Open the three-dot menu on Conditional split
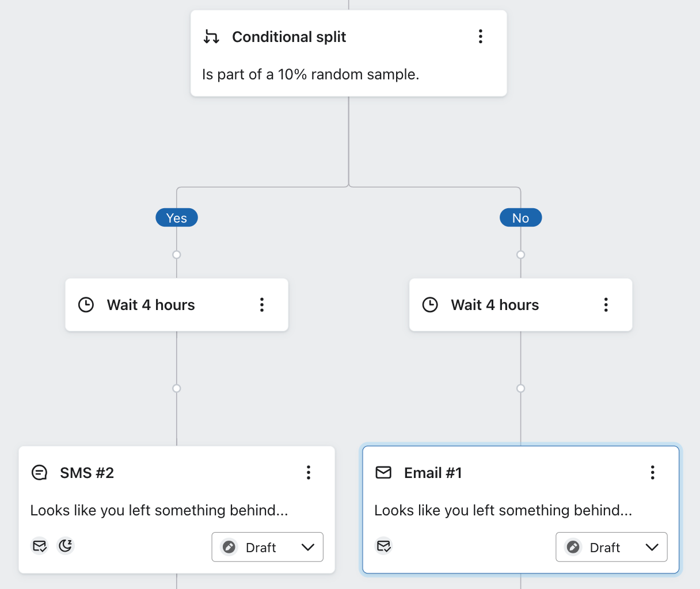The width and height of the screenshot is (700, 589). point(481,36)
